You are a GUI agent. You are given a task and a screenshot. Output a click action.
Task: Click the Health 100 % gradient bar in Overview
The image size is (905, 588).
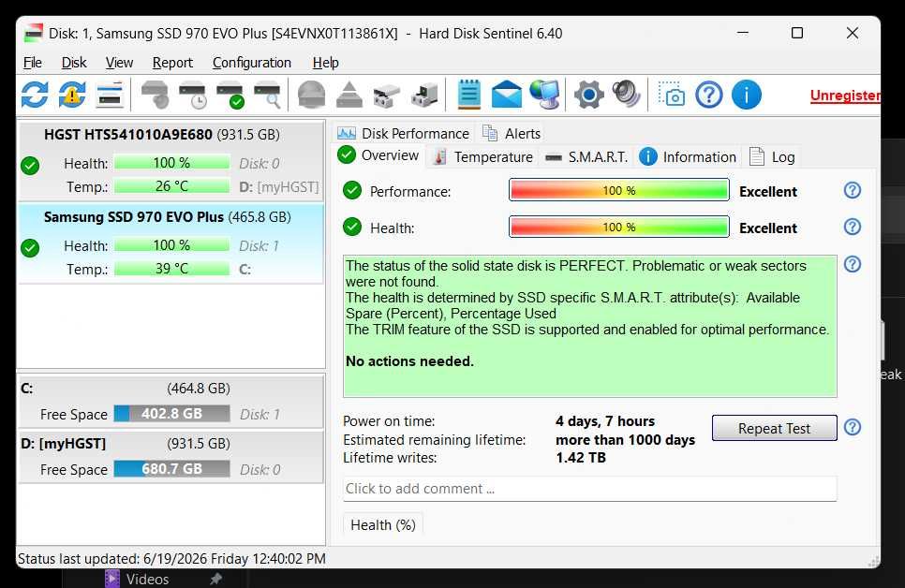point(618,227)
